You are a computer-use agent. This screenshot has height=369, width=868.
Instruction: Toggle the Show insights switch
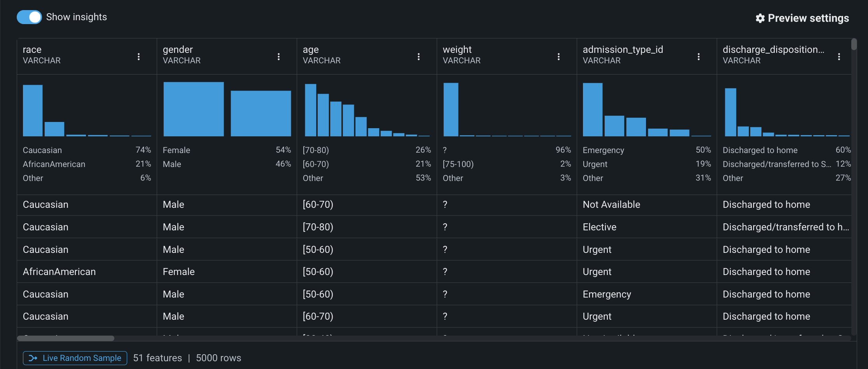(x=29, y=17)
